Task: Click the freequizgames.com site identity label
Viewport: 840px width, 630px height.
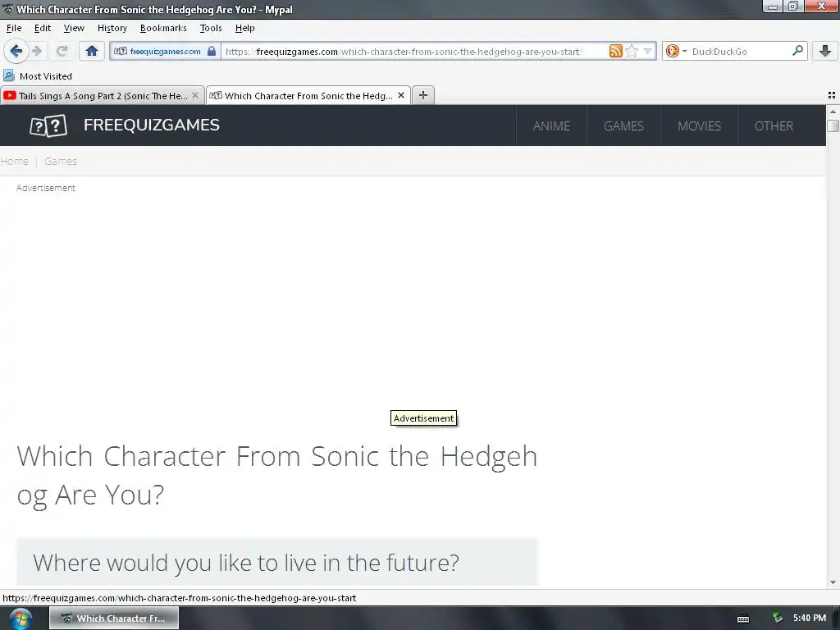Action: tap(165, 52)
